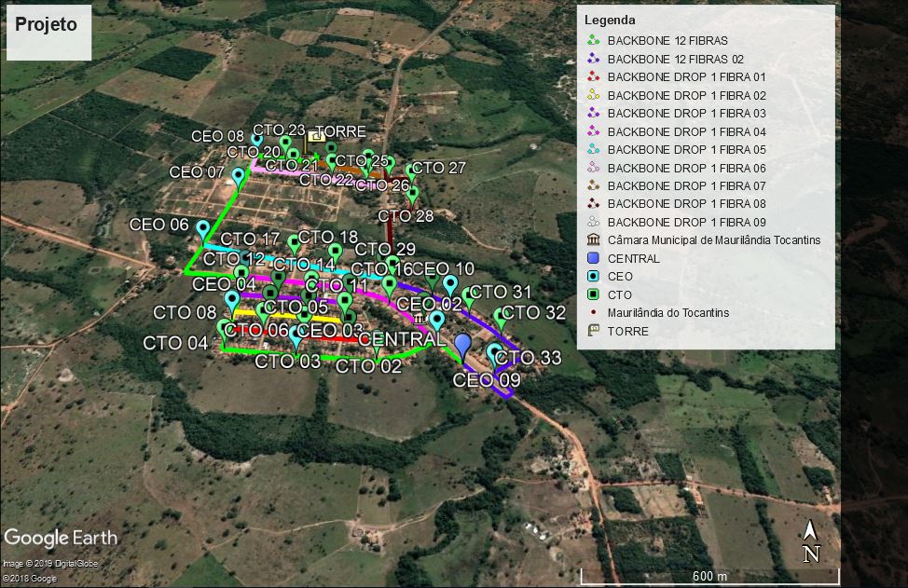Click the CEO 06 cyan map pin
This screenshot has height=588, width=908.
202,231
